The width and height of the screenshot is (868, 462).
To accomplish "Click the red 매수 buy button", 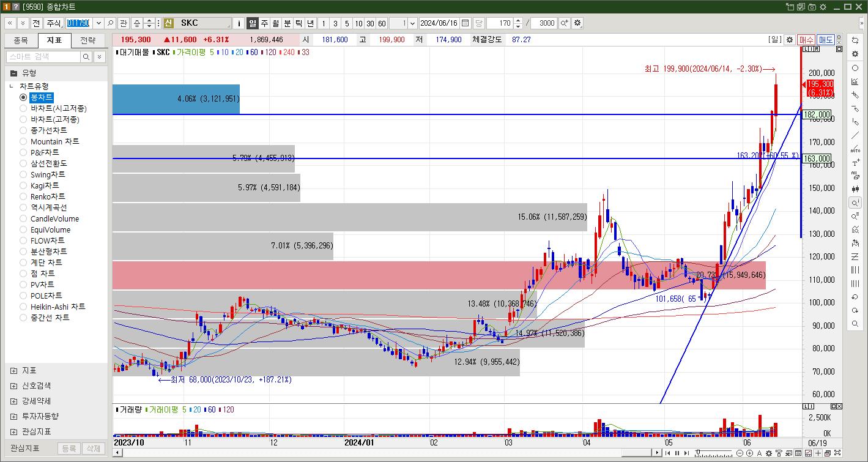I will [x=806, y=40].
